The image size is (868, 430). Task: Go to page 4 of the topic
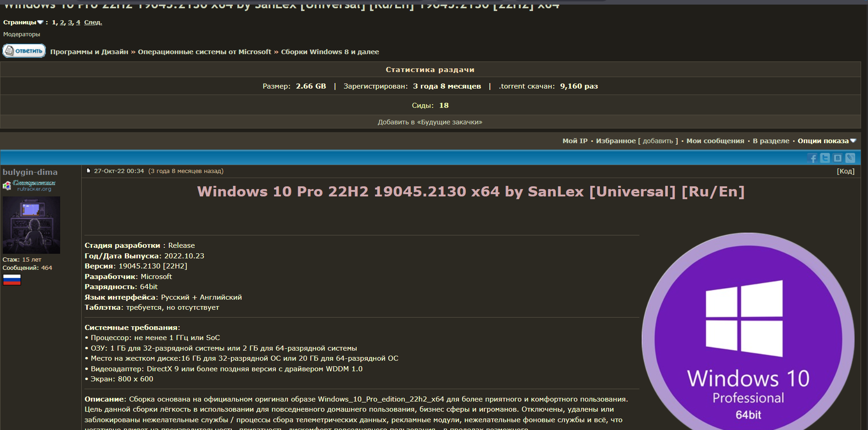(x=78, y=22)
